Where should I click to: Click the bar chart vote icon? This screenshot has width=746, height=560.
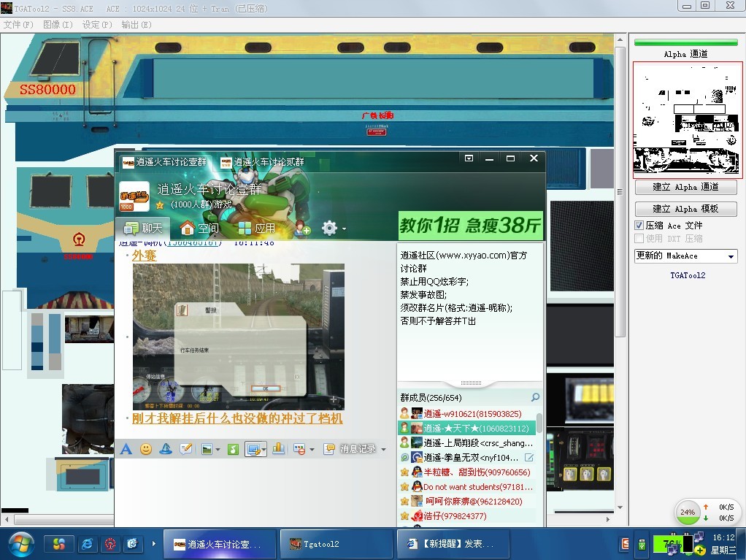278,449
